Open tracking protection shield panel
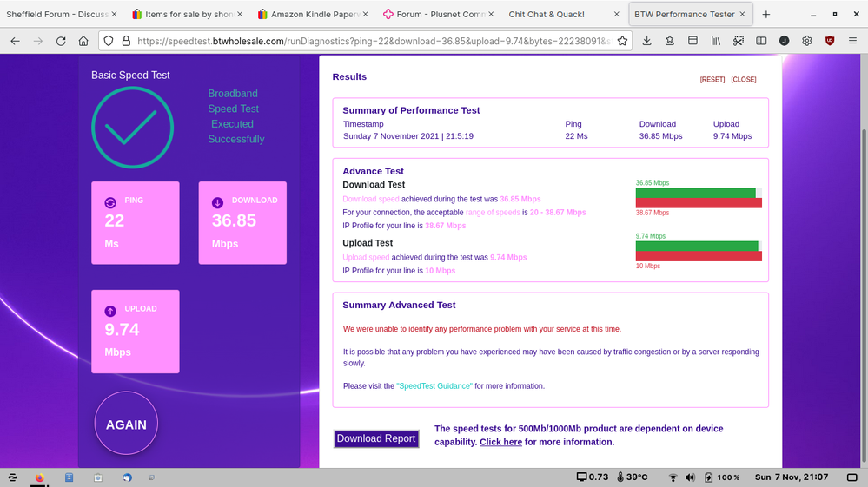868x487 pixels. coord(109,41)
